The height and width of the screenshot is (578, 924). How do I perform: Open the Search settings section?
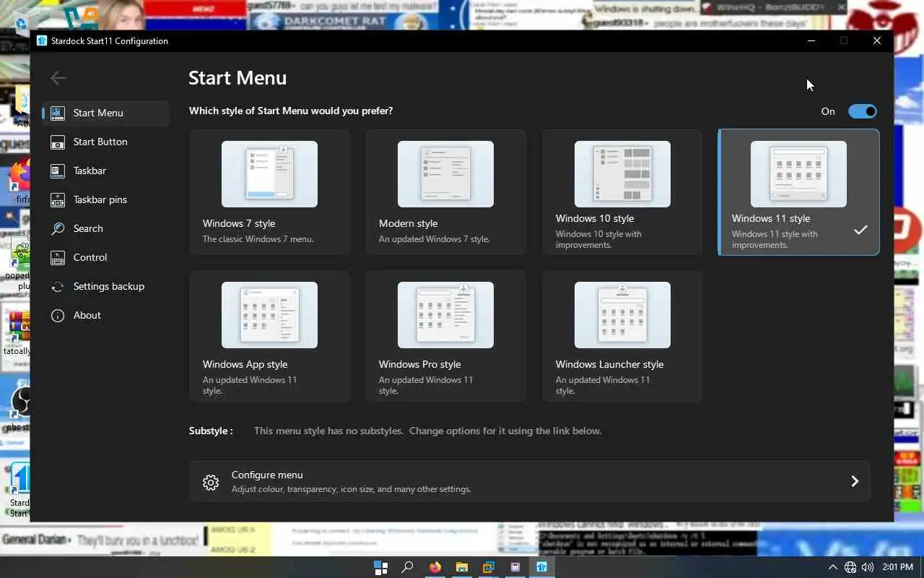(106, 228)
